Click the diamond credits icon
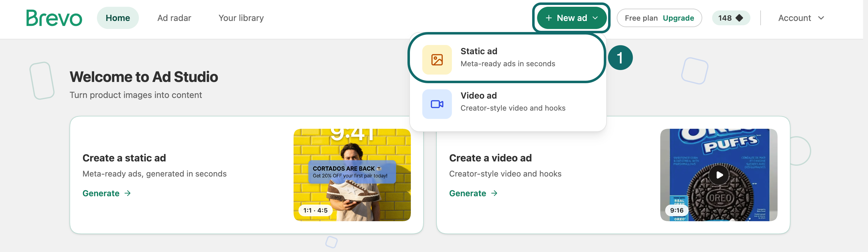Screen dimensions: 868x252 [x=739, y=18]
